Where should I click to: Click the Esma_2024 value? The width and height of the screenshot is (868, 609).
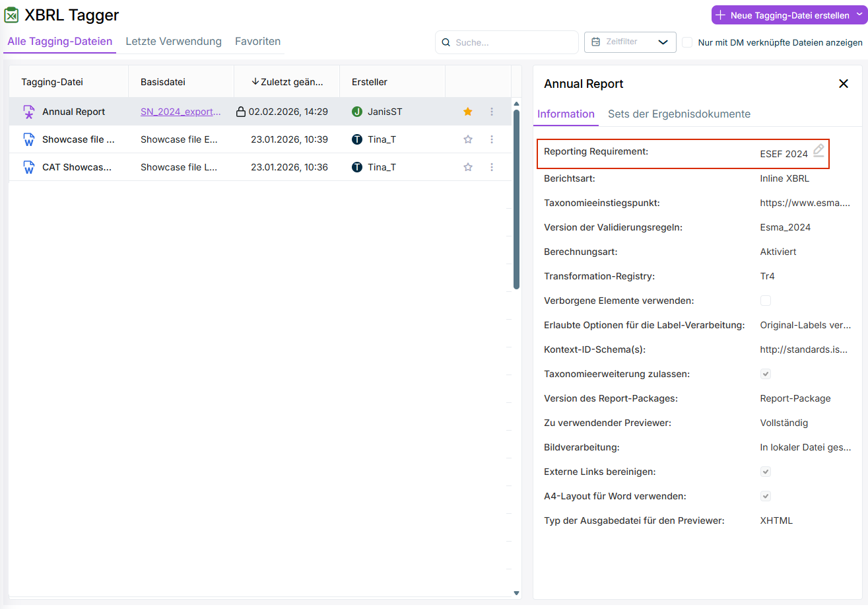785,227
